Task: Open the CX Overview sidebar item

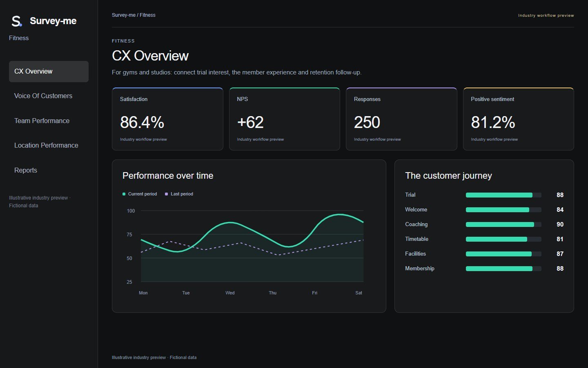Action: click(x=49, y=72)
